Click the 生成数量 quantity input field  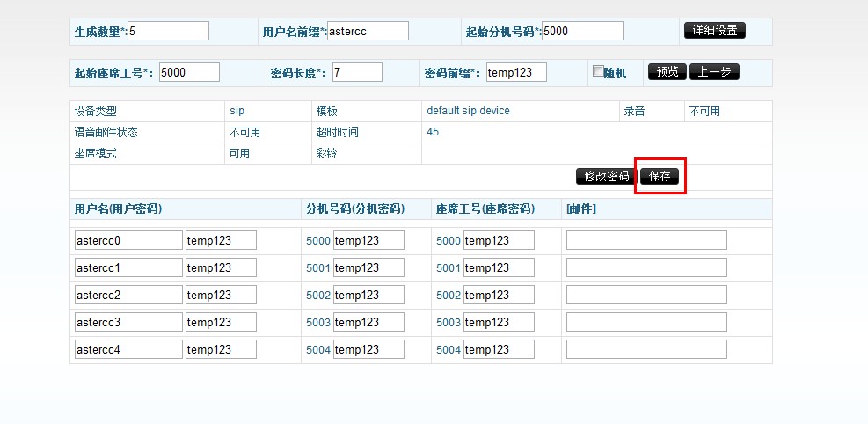pos(169,31)
